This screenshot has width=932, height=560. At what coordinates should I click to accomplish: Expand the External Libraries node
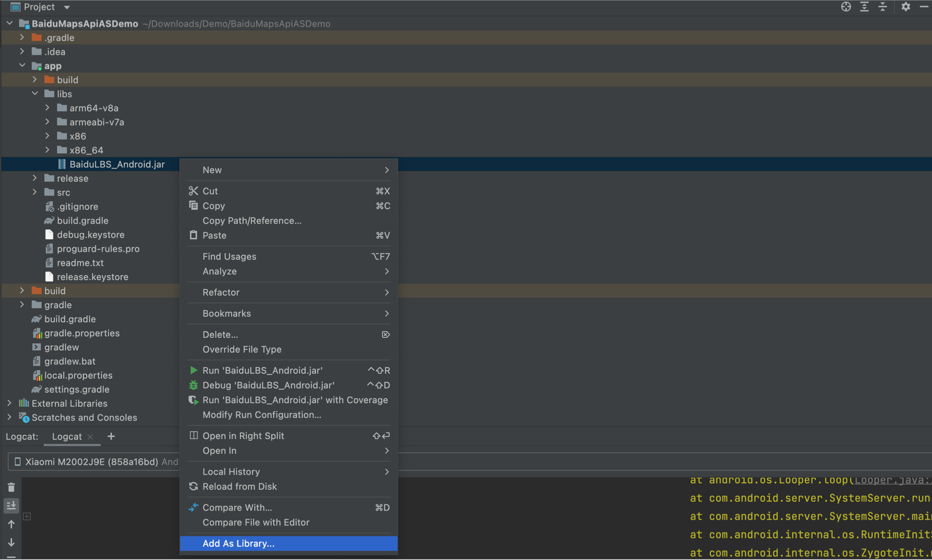tap(10, 403)
